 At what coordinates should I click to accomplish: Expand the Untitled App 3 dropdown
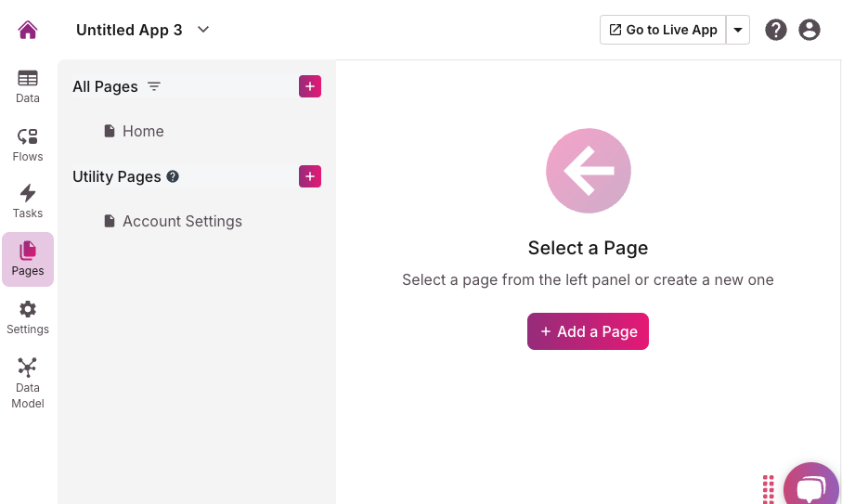[203, 30]
